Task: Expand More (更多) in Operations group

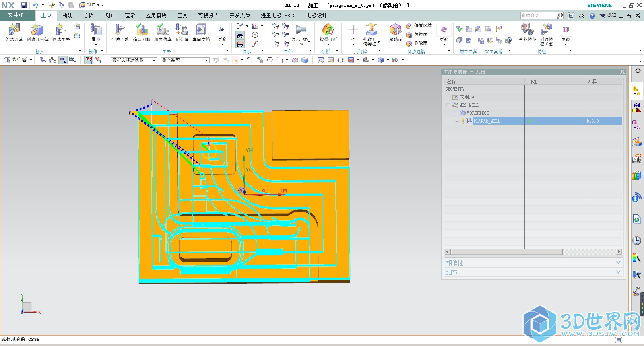Action: pos(222,34)
